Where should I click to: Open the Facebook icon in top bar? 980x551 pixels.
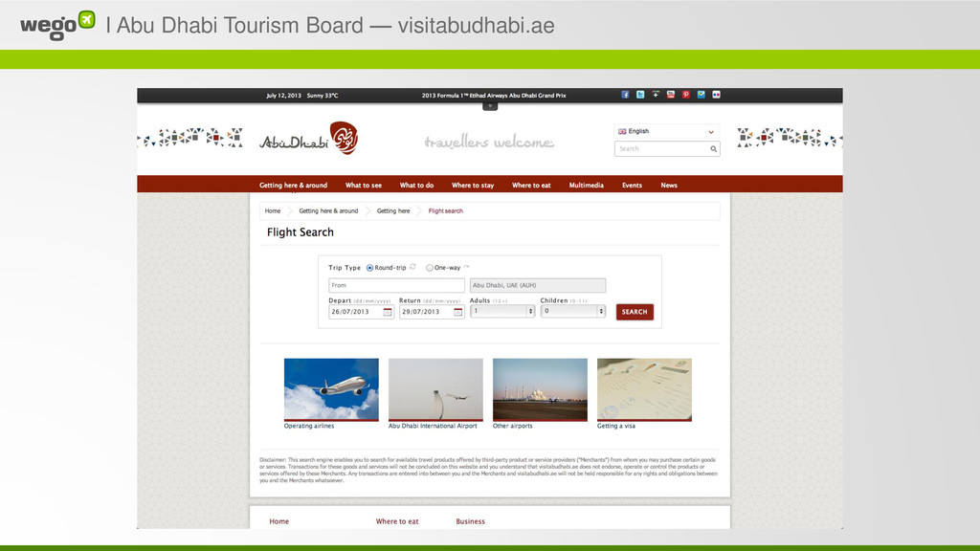625,95
